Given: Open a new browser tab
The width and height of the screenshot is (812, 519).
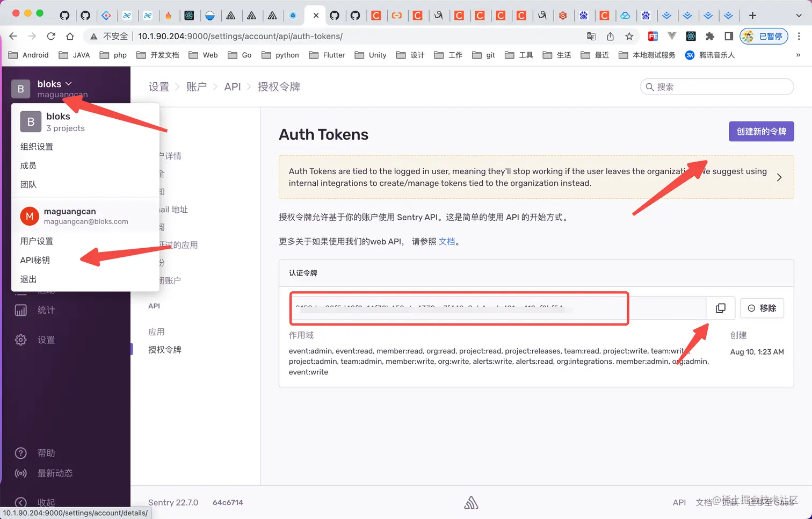Looking at the screenshot, I should click(752, 15).
